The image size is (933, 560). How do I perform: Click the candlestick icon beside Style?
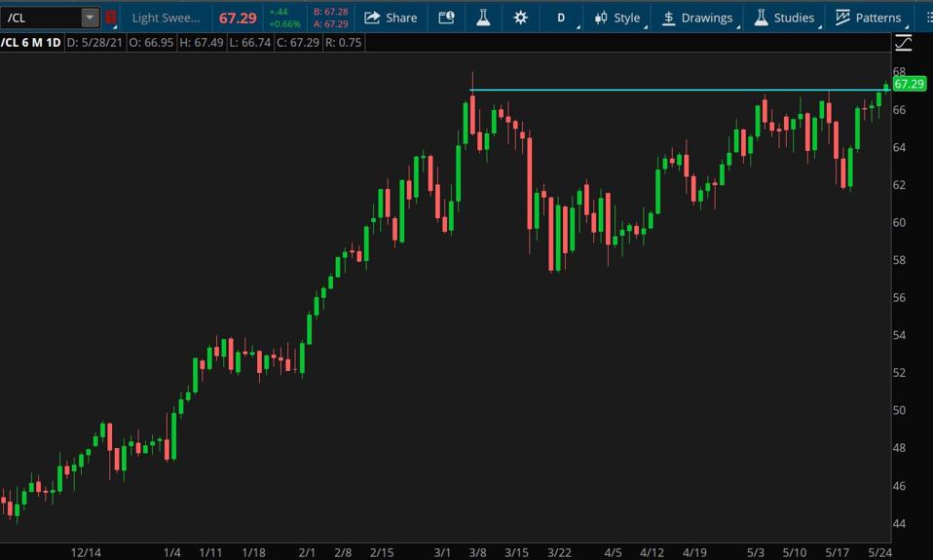coord(601,18)
